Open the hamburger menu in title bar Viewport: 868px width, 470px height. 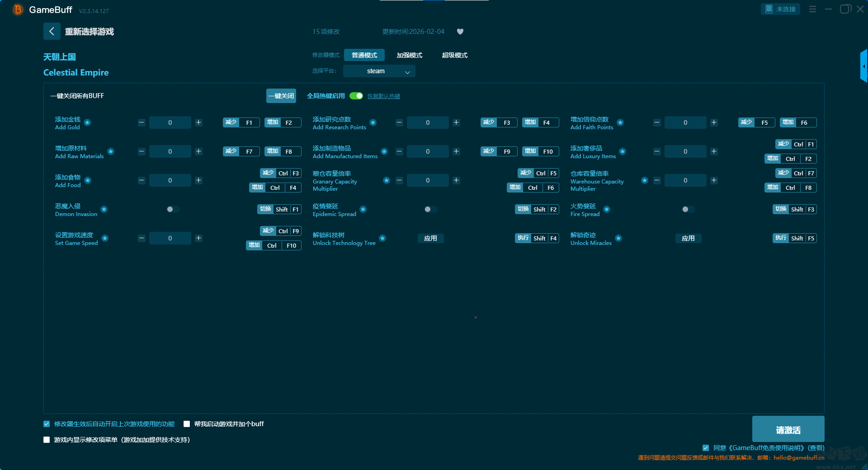coord(812,9)
